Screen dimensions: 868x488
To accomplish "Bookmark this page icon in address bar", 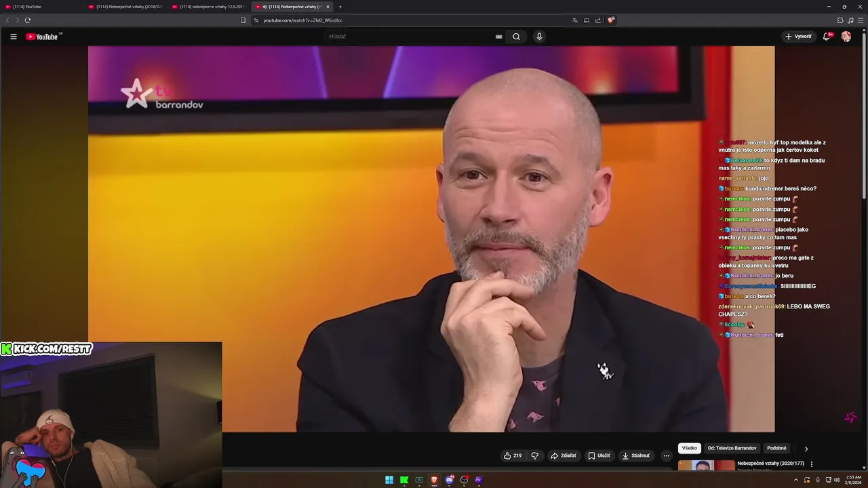I will pos(243,20).
